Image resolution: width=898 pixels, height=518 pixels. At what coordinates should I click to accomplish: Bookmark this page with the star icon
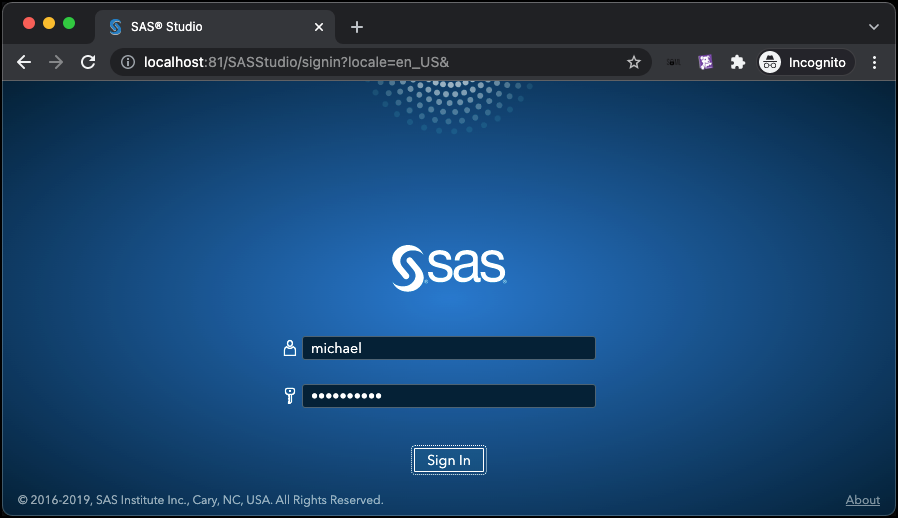(x=633, y=62)
